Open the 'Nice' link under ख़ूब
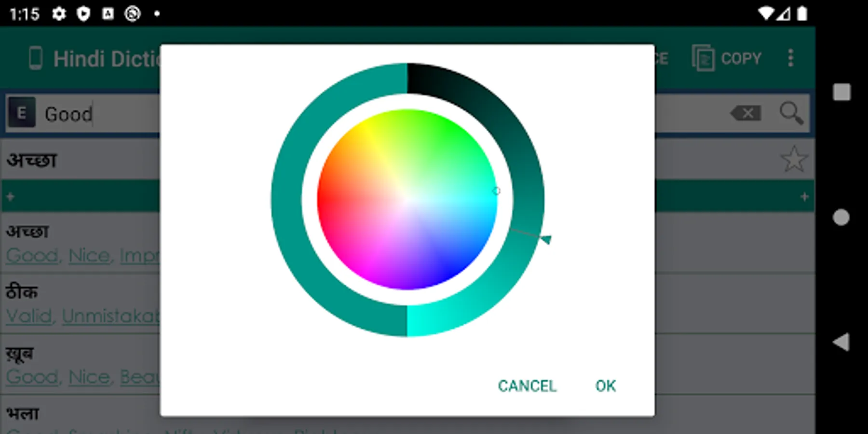This screenshot has height=434, width=868. pos(89,377)
